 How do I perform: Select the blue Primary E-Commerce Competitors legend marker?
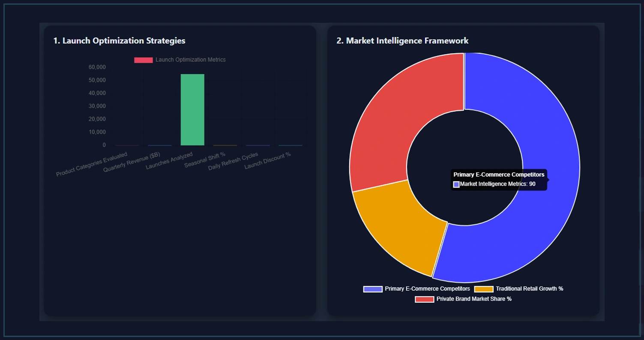tap(374, 289)
